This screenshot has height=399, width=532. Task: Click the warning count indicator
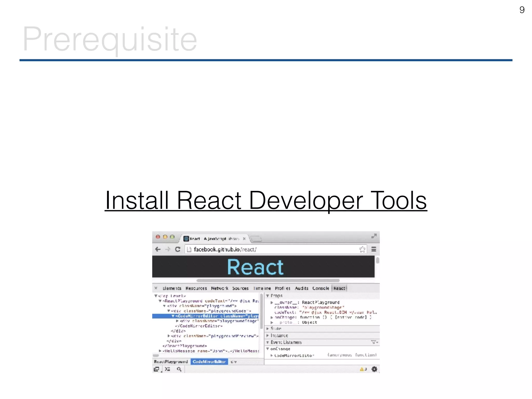click(363, 369)
